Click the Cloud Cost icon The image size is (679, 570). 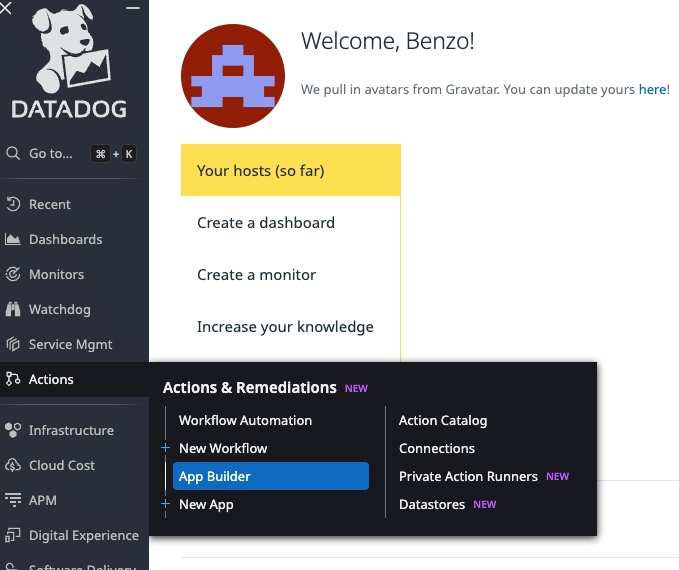pyautogui.click(x=13, y=465)
